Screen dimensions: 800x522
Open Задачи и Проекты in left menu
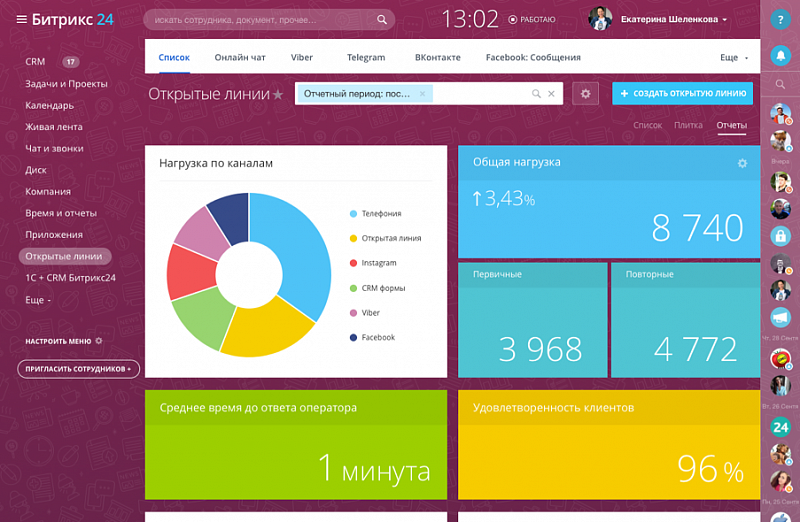click(x=66, y=84)
